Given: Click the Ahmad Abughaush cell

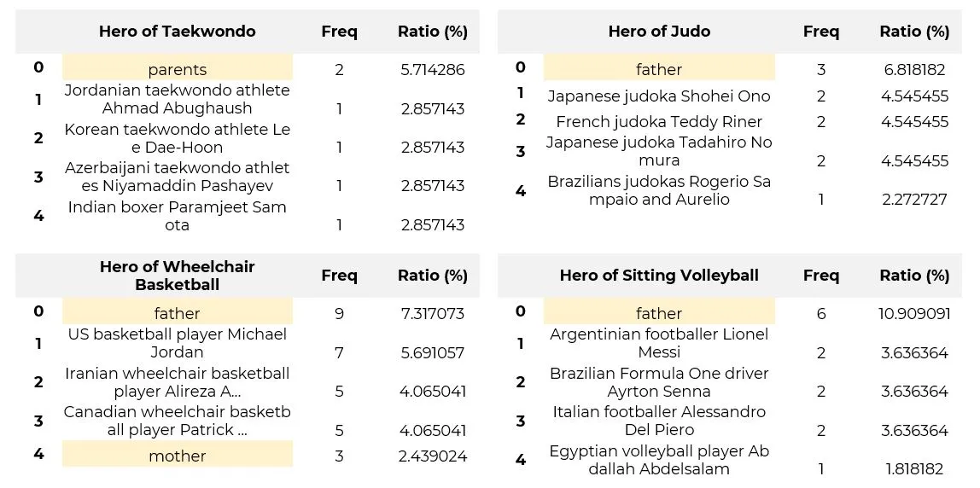Looking at the screenshot, I should pyautogui.click(x=177, y=99).
